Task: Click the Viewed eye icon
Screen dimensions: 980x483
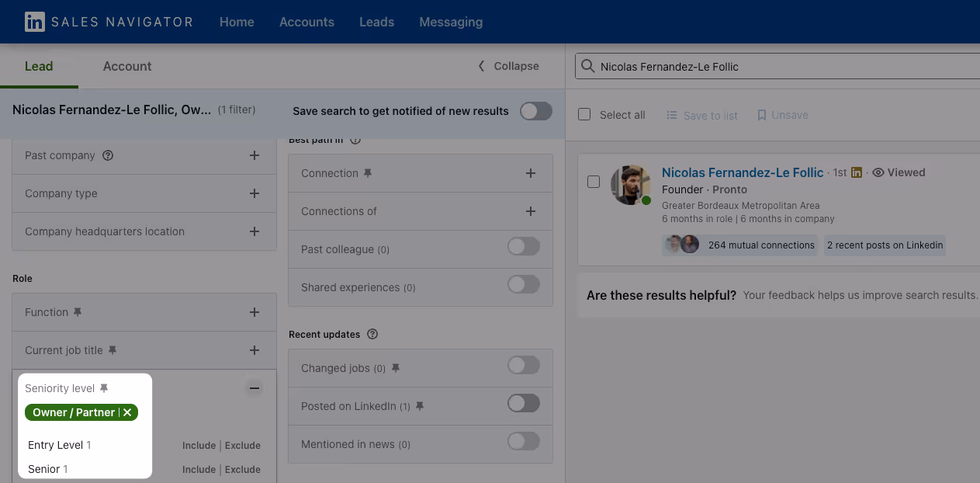Action: (x=878, y=172)
